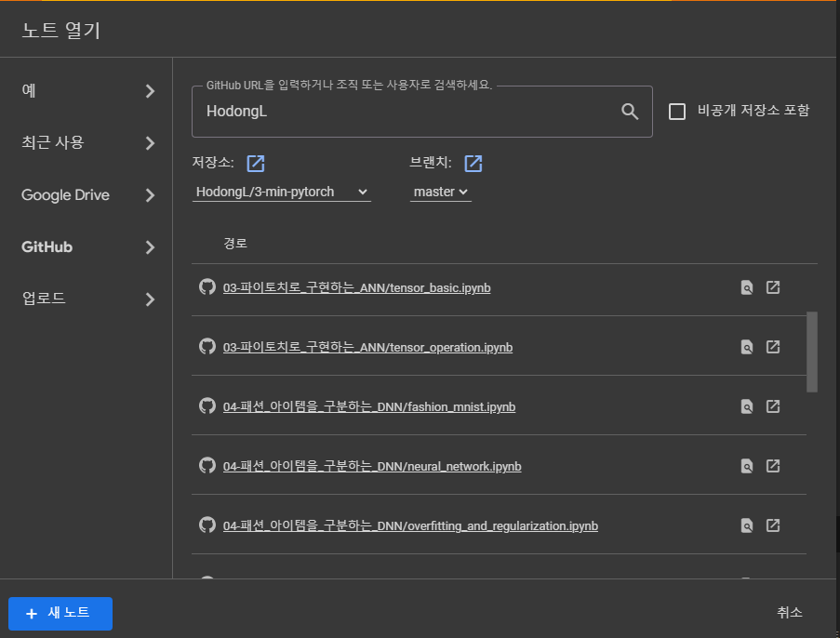Click GitHub logo beside tensor_basic.ipynb
Screen dimensions: 840x638
click(207, 287)
